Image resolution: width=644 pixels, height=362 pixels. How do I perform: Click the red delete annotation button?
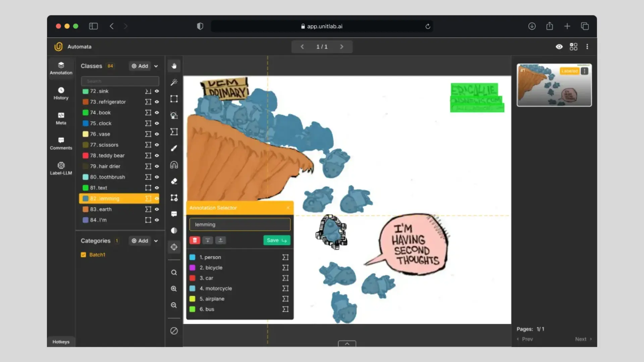195,240
